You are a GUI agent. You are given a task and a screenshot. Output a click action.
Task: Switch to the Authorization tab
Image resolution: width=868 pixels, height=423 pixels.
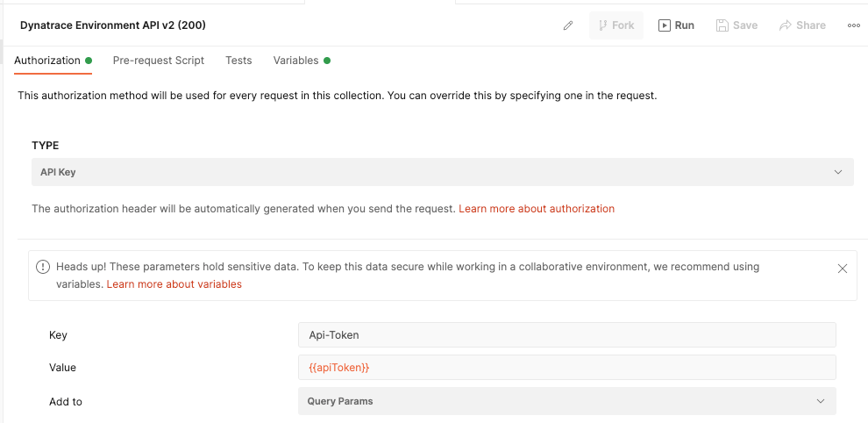pyautogui.click(x=47, y=61)
